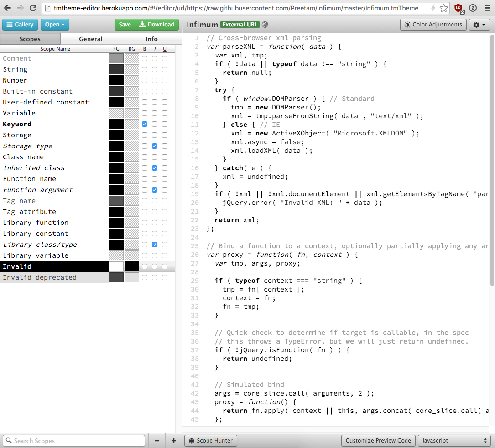The width and height of the screenshot is (495, 448).
Task: Open the Chrome hamburger menu
Action: pyautogui.click(x=486, y=8)
